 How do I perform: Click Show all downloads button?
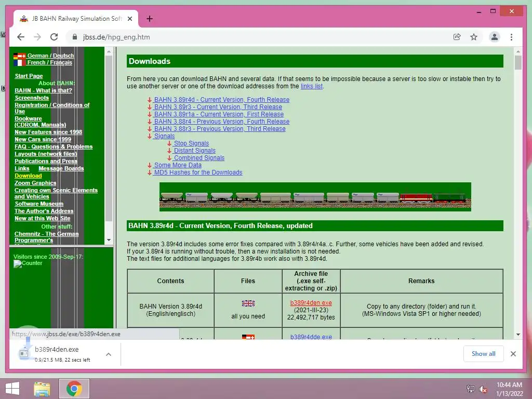[483, 353]
